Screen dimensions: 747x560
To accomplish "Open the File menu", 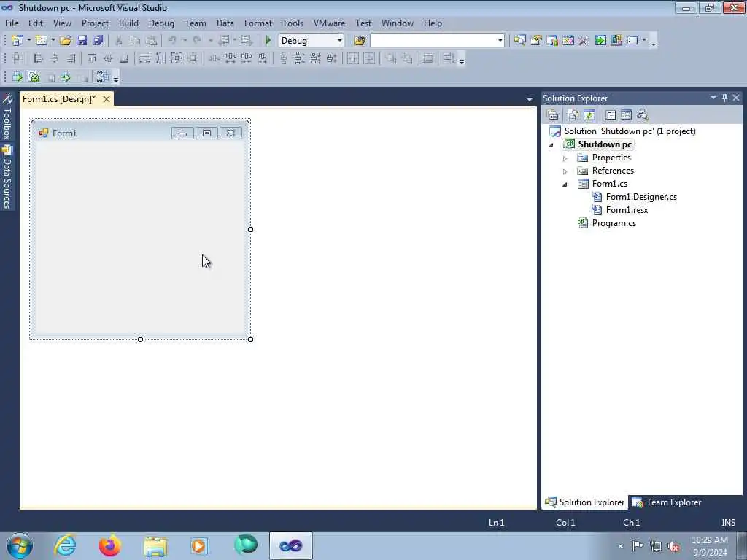I will 12,23.
